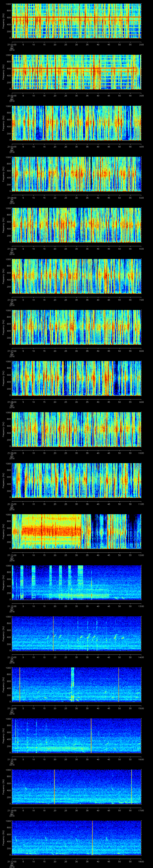Click the '14:00' end time label

pos(141,657)
